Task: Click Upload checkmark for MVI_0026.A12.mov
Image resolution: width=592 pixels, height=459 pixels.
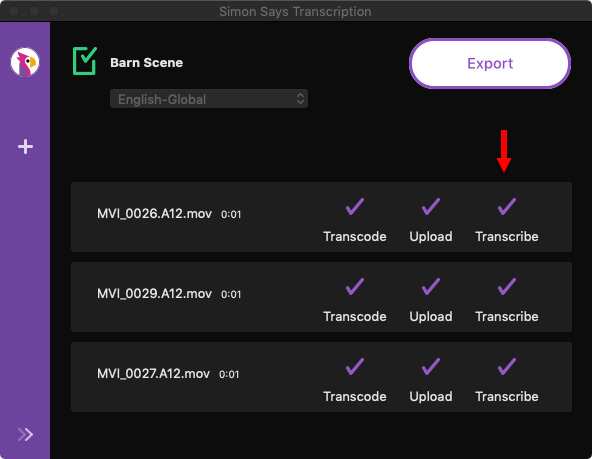Action: coord(431,206)
